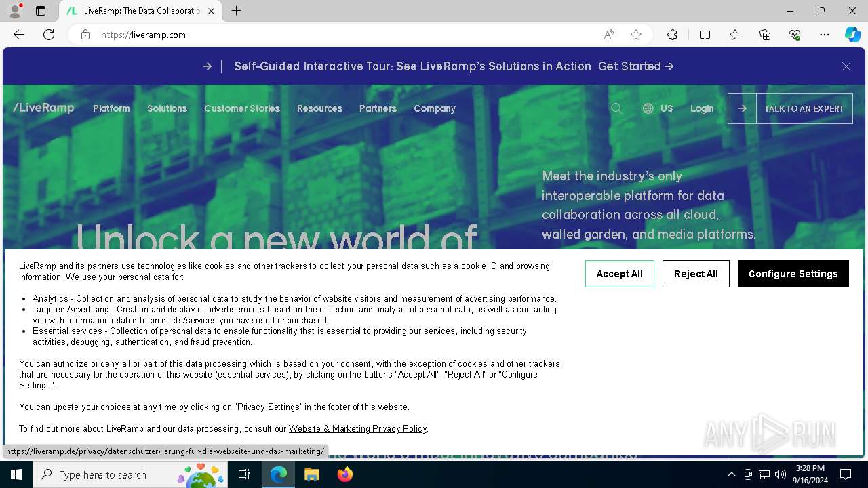Click Talk to an Expert button
Viewport: 868px width, 488px height.
790,108
